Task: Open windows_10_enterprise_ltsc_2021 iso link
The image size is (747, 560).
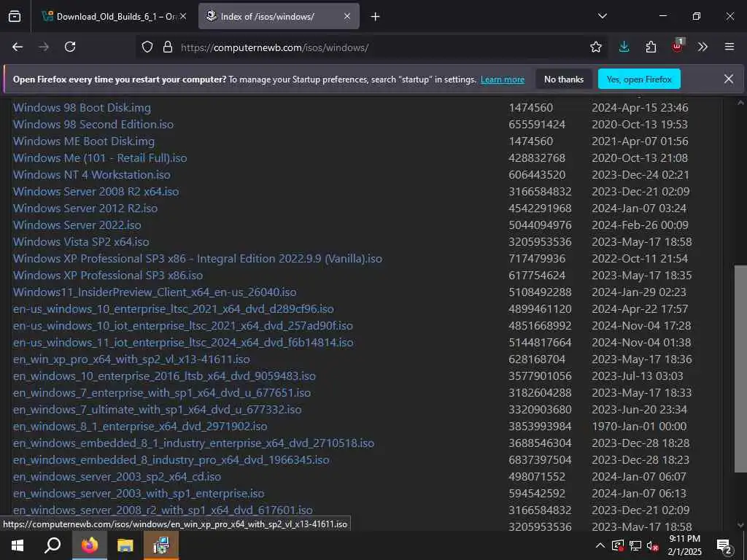Action: click(x=174, y=309)
